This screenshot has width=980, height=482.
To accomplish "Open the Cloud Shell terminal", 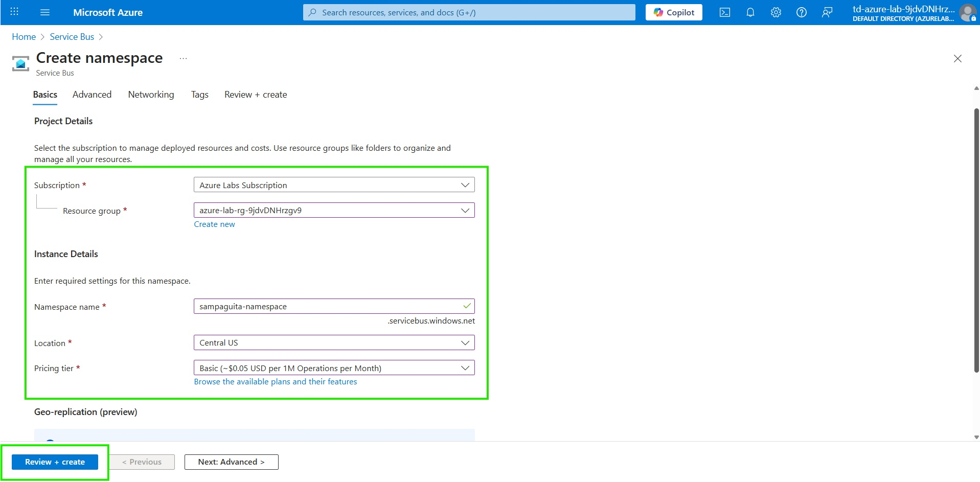I will [724, 12].
